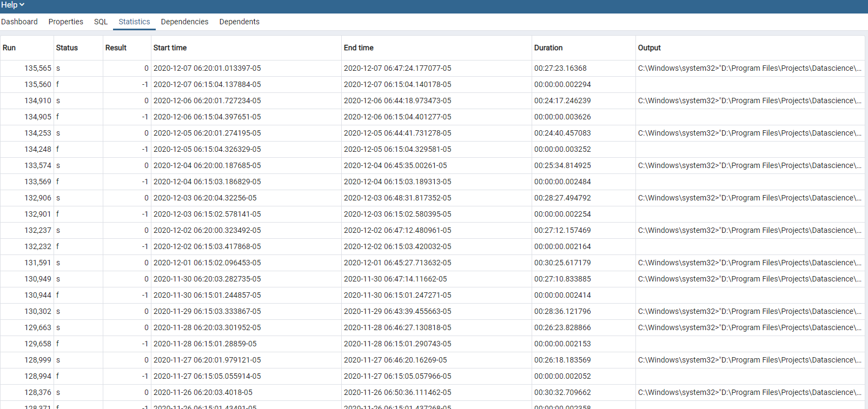The width and height of the screenshot is (868, 409).
Task: Select start time 2020-11-29 06:15:03.333867-05
Action: click(x=207, y=311)
